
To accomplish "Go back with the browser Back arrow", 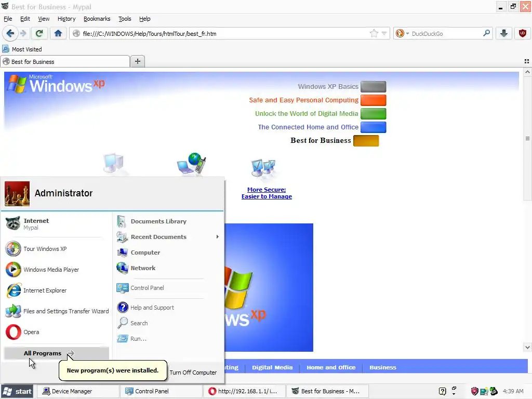I will tap(10, 33).
